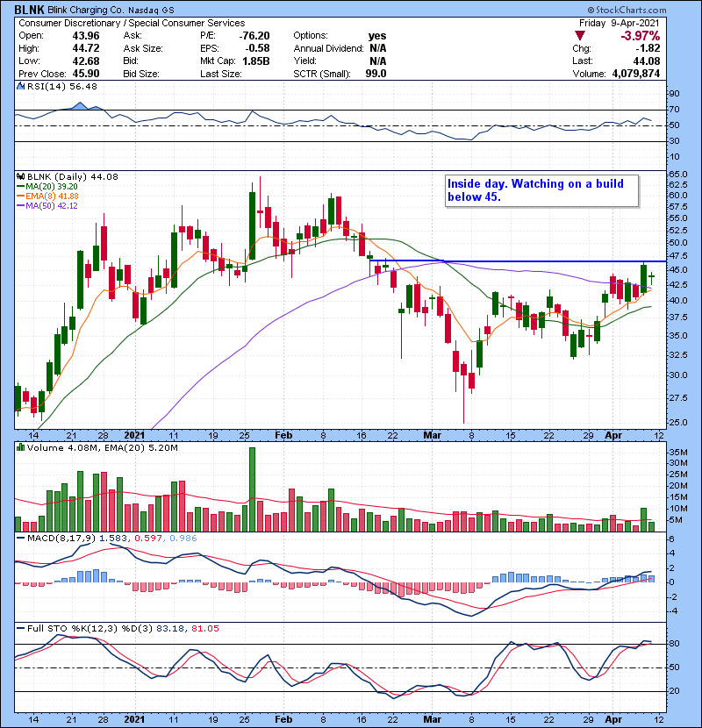Click the Mar label under price chart
The image size is (702, 728).
pyautogui.click(x=432, y=435)
